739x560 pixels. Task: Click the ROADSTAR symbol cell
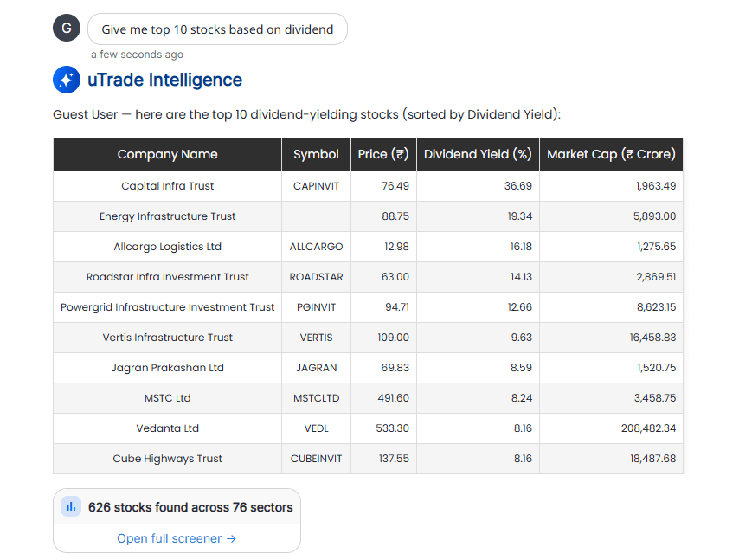316,277
